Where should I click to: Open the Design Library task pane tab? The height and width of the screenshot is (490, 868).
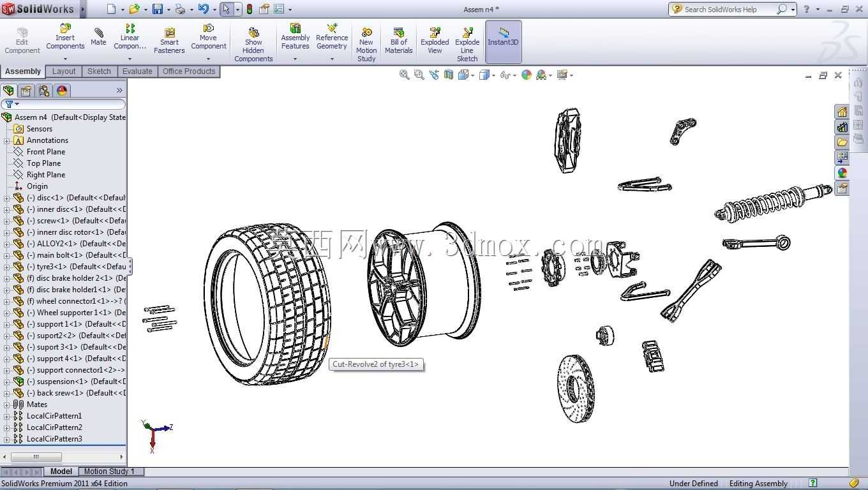842,127
